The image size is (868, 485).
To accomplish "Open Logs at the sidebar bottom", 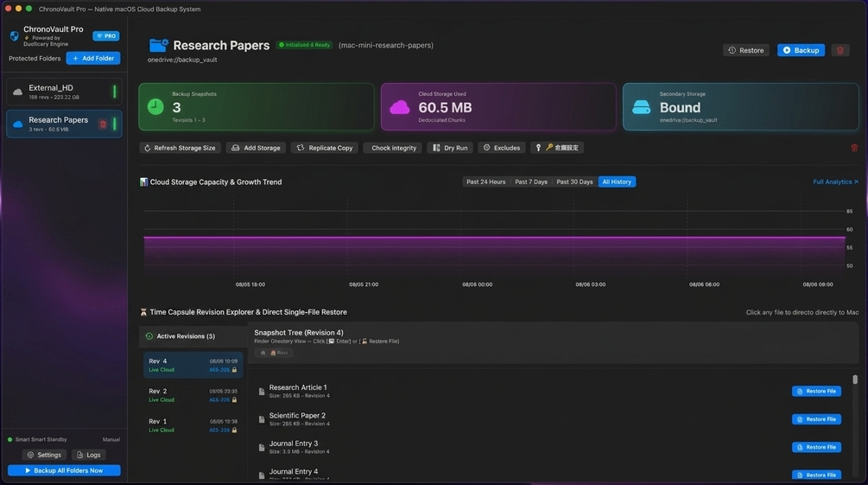I will point(89,455).
